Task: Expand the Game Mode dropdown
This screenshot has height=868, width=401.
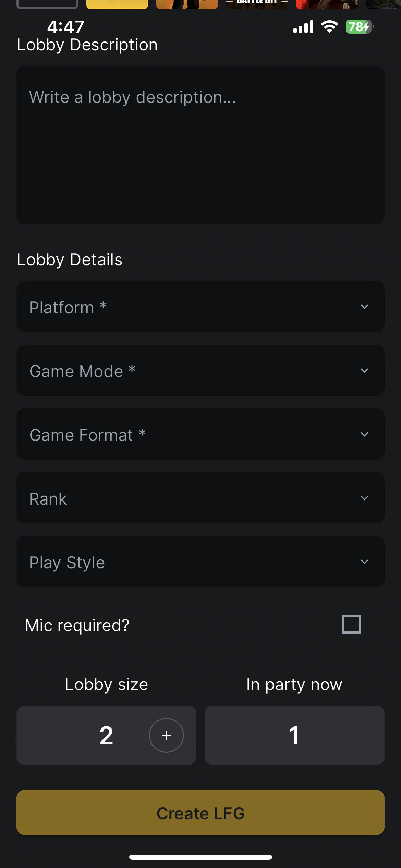Action: 200,370
